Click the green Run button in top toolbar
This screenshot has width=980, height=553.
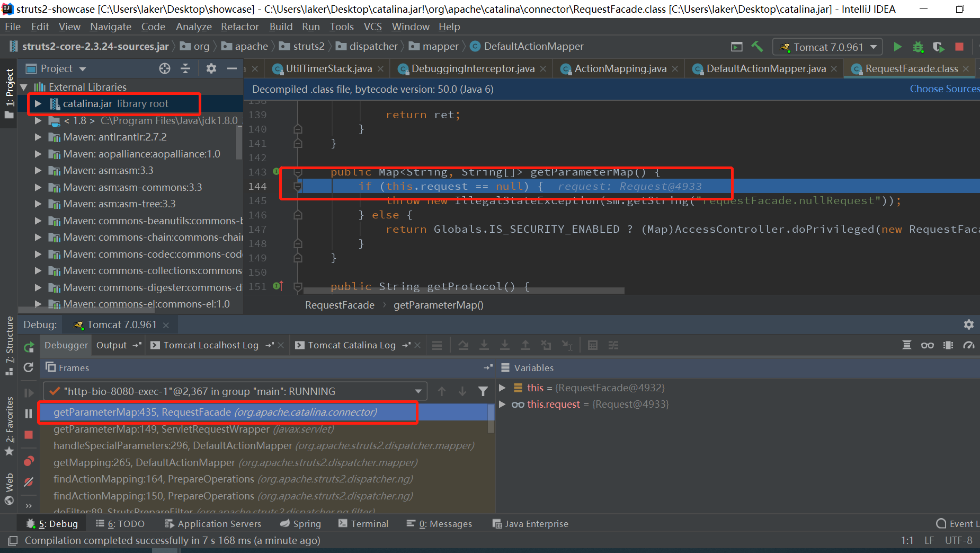(897, 47)
